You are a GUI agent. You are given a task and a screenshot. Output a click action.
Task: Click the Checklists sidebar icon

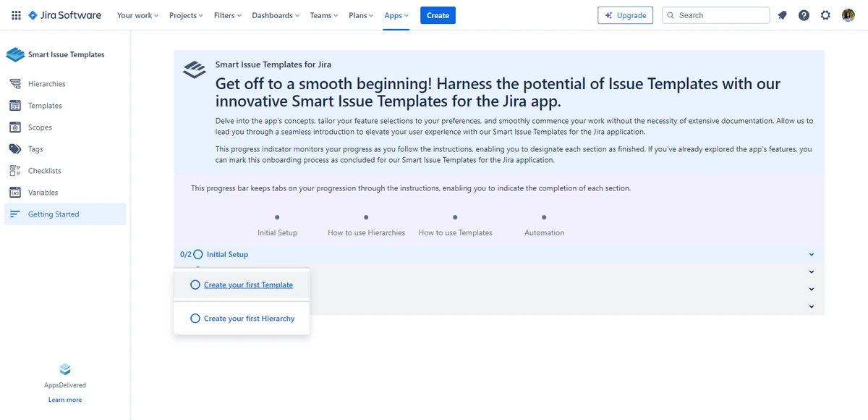(x=15, y=171)
